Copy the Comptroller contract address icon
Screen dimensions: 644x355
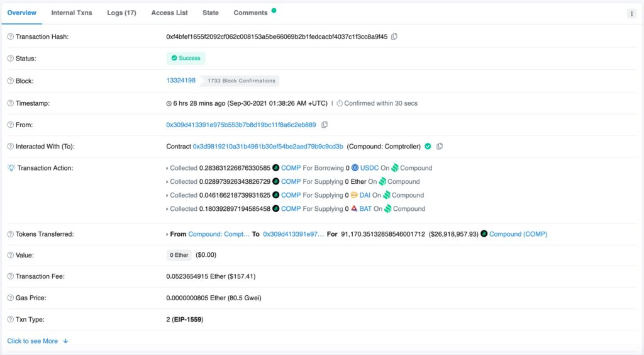pos(440,146)
